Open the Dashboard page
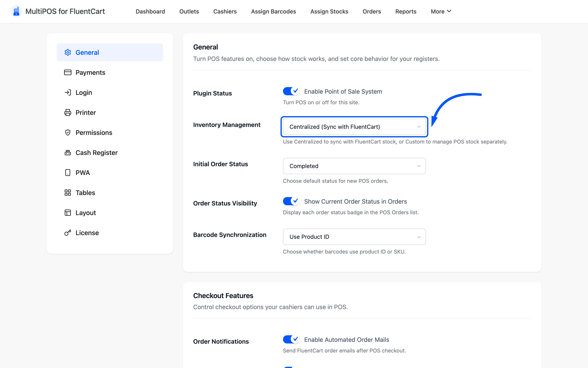 pyautogui.click(x=150, y=11)
